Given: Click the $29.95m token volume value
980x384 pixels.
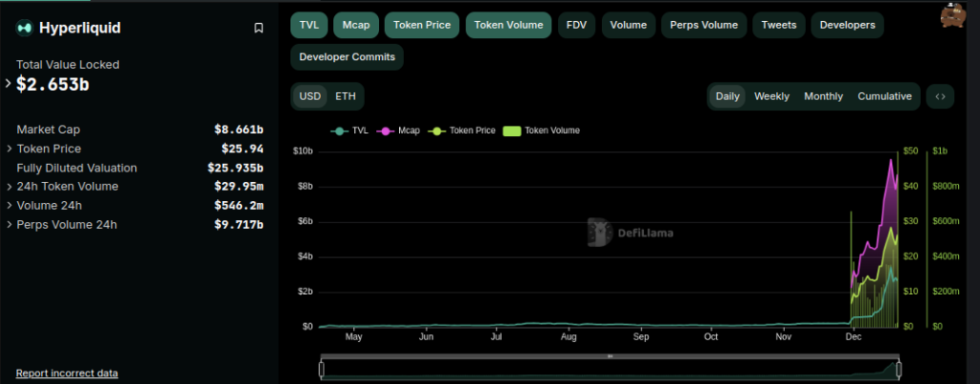Looking at the screenshot, I should [x=238, y=187].
